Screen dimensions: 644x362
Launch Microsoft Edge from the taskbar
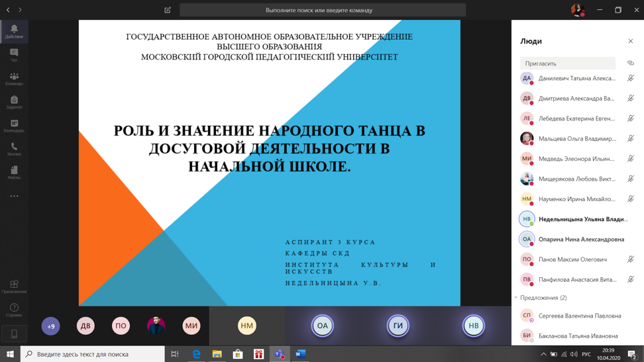(x=196, y=354)
